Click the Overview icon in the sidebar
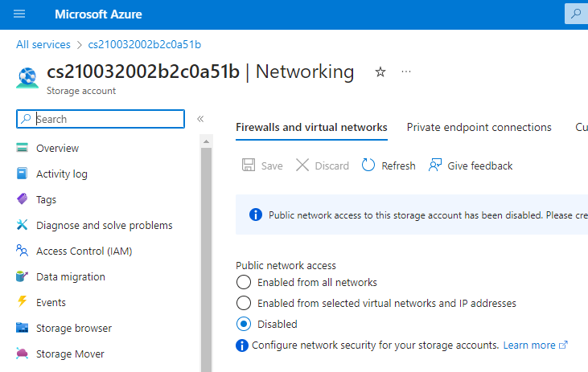The width and height of the screenshot is (588, 372). point(23,148)
